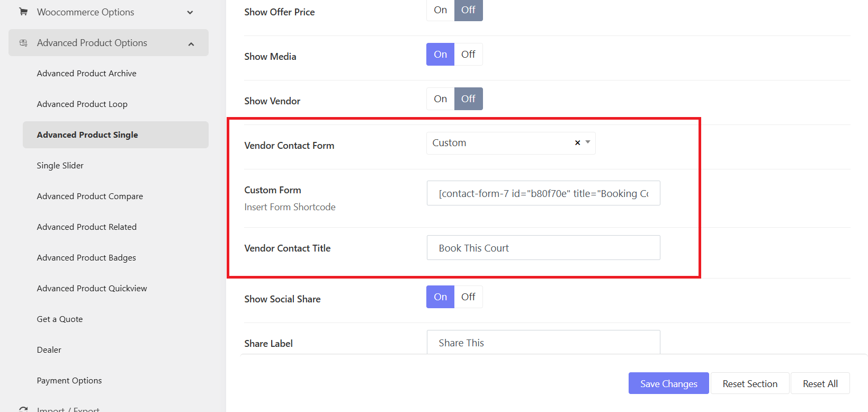Image resolution: width=868 pixels, height=412 pixels.
Task: Open the Advanced Product Archive settings
Action: click(x=86, y=73)
